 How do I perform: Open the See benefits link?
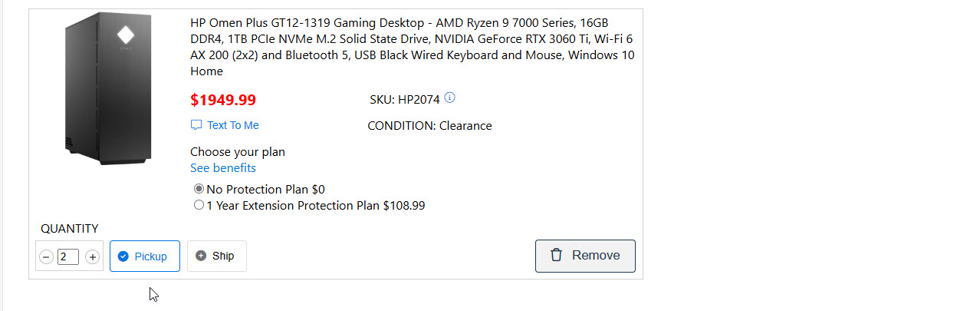(223, 167)
